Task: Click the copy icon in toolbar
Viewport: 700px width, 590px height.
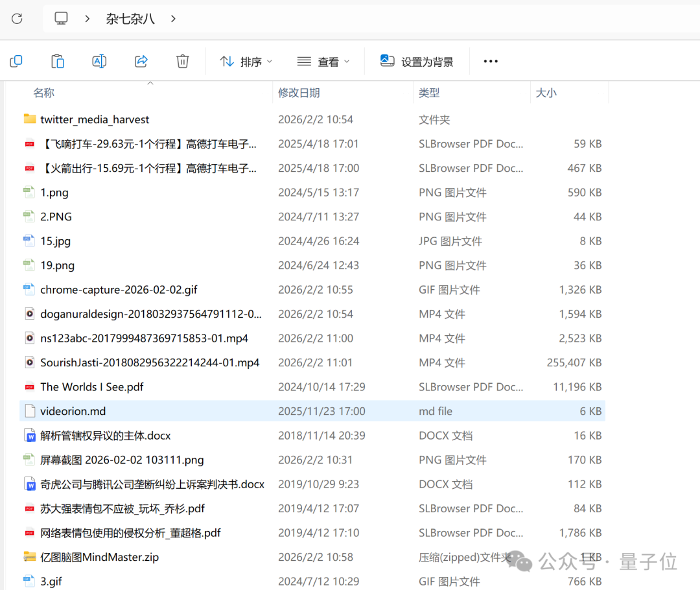Action: (x=16, y=61)
